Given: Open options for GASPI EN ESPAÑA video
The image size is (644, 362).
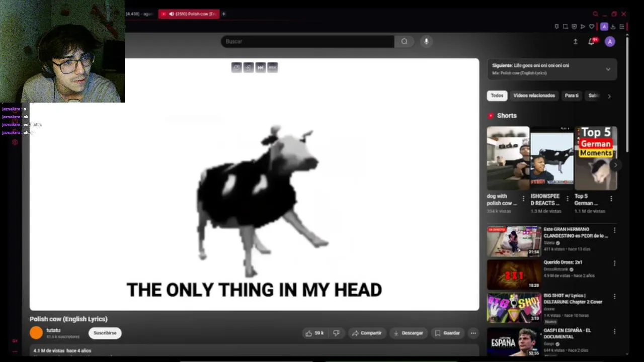Looking at the screenshot, I should [x=614, y=331].
